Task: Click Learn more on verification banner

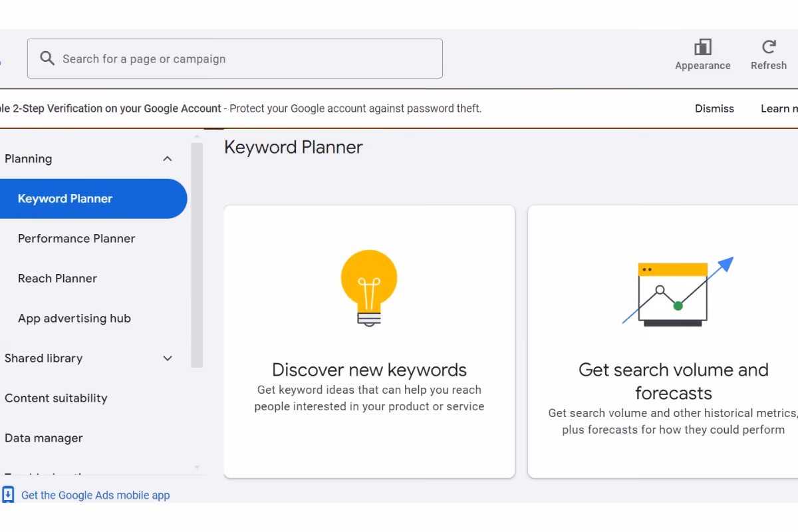Action: pos(779,108)
